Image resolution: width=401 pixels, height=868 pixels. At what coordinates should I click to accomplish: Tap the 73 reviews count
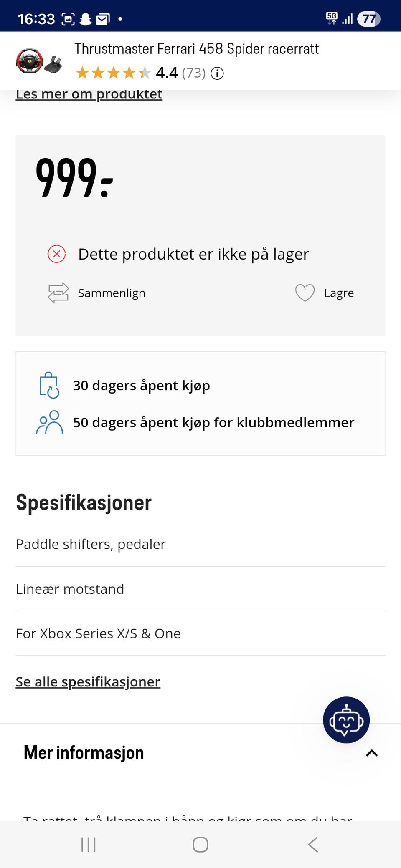tap(193, 73)
